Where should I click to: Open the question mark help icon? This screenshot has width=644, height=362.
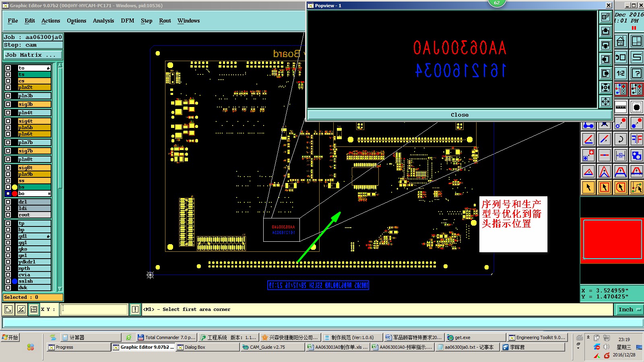[637, 73]
